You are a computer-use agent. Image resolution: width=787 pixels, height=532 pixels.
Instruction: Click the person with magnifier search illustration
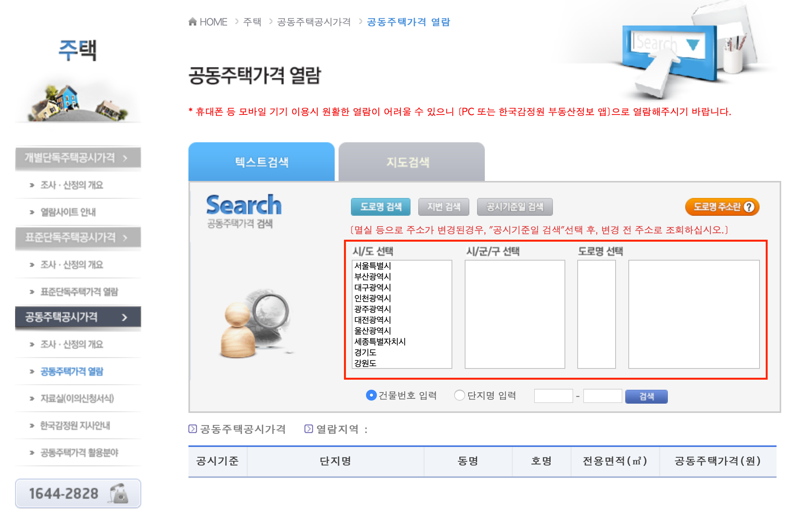pos(255,323)
